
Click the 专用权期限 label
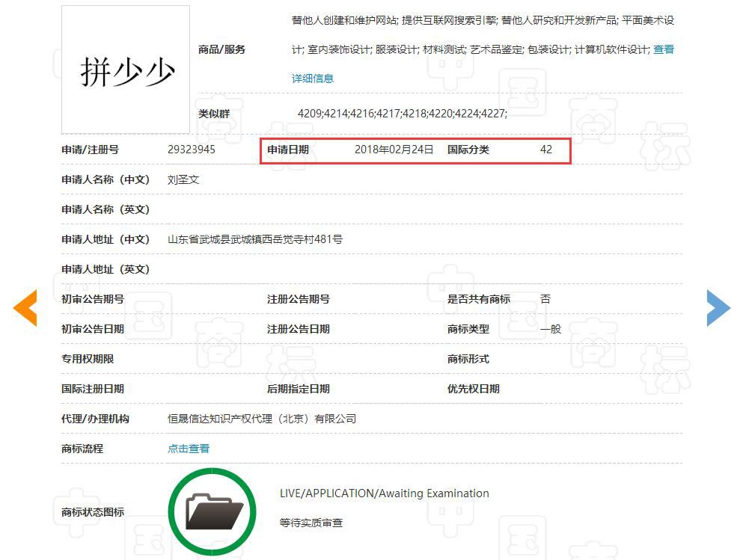pos(88,359)
